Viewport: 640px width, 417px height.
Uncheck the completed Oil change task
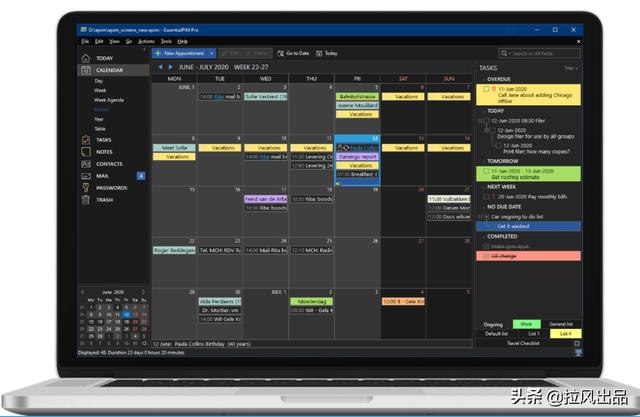pyautogui.click(x=486, y=256)
